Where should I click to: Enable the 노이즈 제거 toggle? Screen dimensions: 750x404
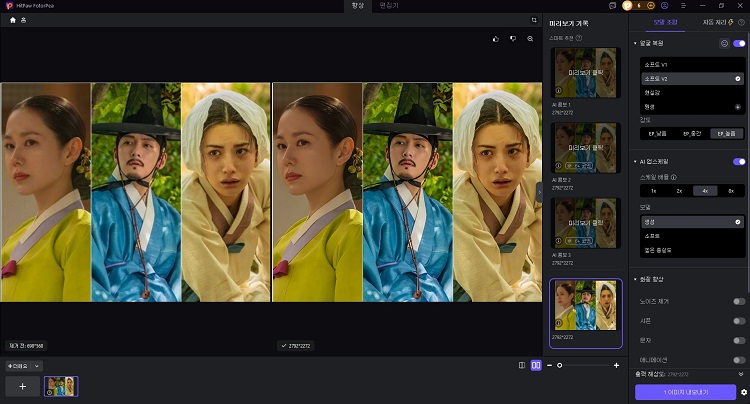(739, 301)
